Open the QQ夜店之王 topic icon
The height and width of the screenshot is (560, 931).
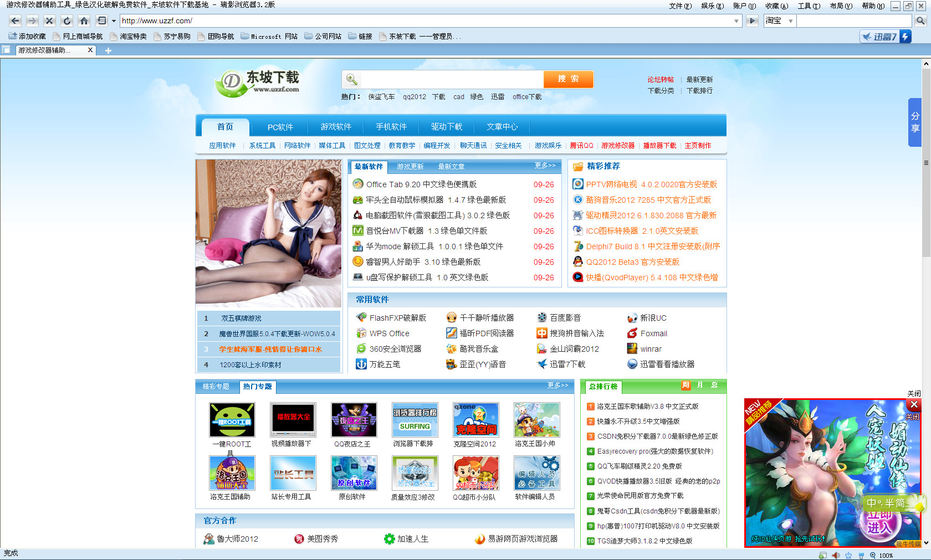pyautogui.click(x=354, y=419)
